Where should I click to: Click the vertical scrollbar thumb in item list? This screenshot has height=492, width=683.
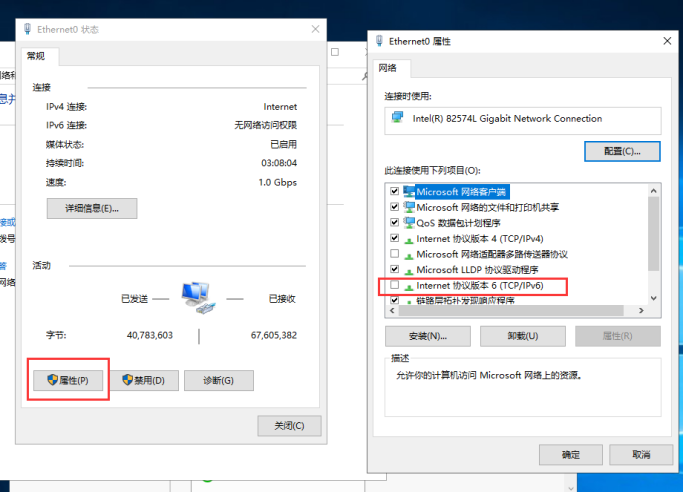point(653,233)
